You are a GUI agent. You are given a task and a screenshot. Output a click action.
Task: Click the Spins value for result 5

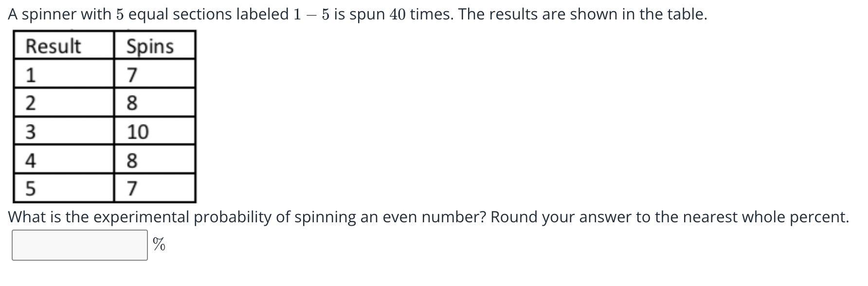coord(155,188)
